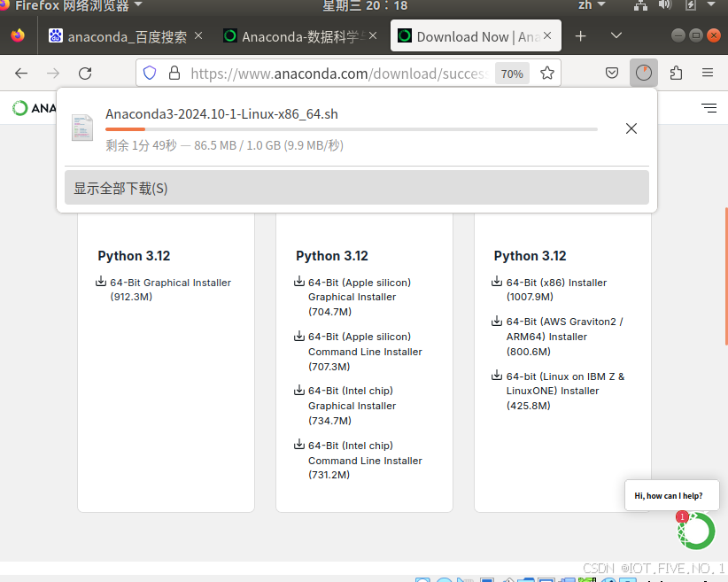Download Apple silicon Command Line Installer (707.3M)
Viewport: 728px width, 582px height.
[365, 352]
